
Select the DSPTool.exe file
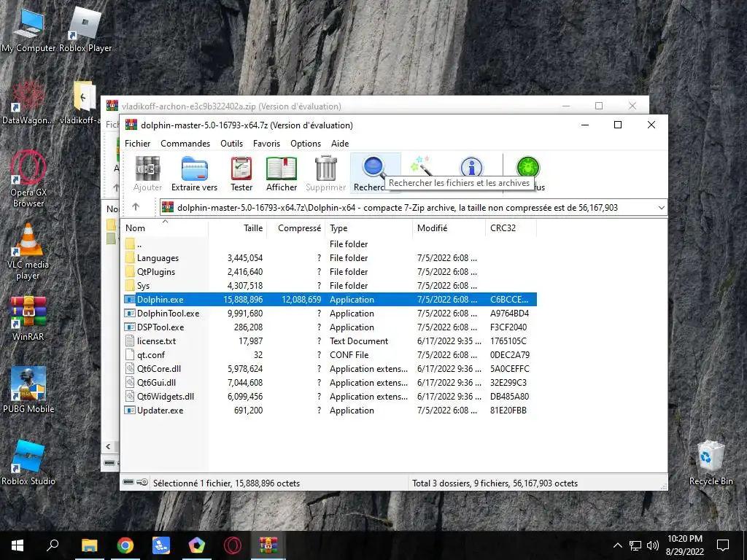coord(329,327)
